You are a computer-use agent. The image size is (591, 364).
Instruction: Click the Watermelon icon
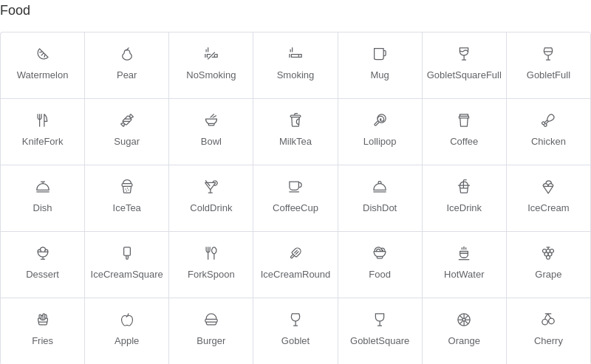coord(43,54)
